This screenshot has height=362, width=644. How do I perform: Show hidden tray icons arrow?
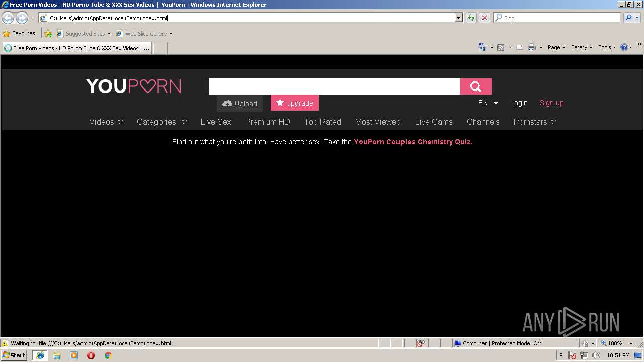pos(561,355)
